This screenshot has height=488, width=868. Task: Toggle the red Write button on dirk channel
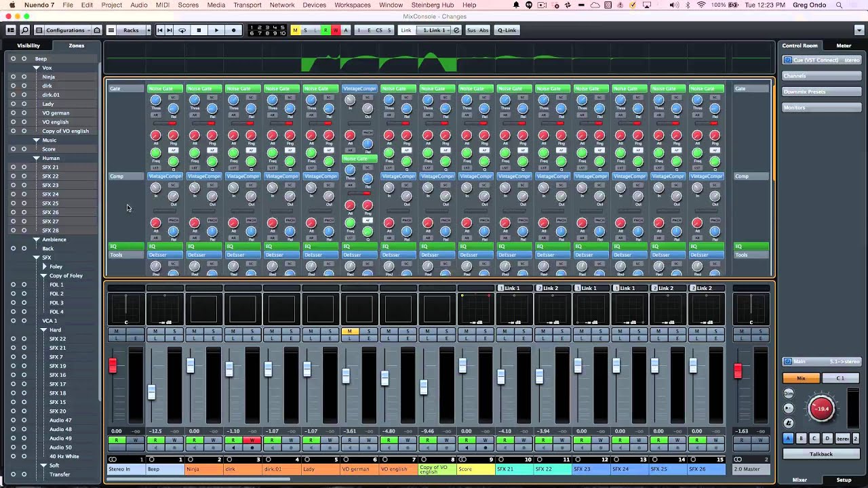click(x=252, y=440)
